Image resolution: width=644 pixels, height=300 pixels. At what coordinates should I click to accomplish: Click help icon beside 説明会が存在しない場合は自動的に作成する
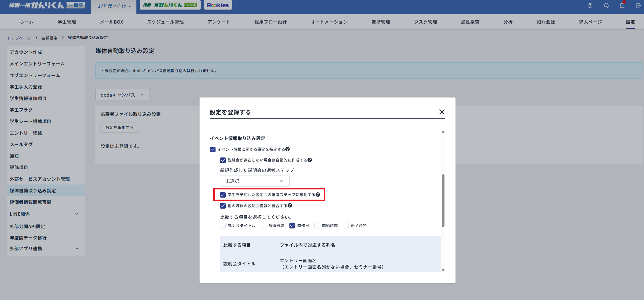[310, 160]
